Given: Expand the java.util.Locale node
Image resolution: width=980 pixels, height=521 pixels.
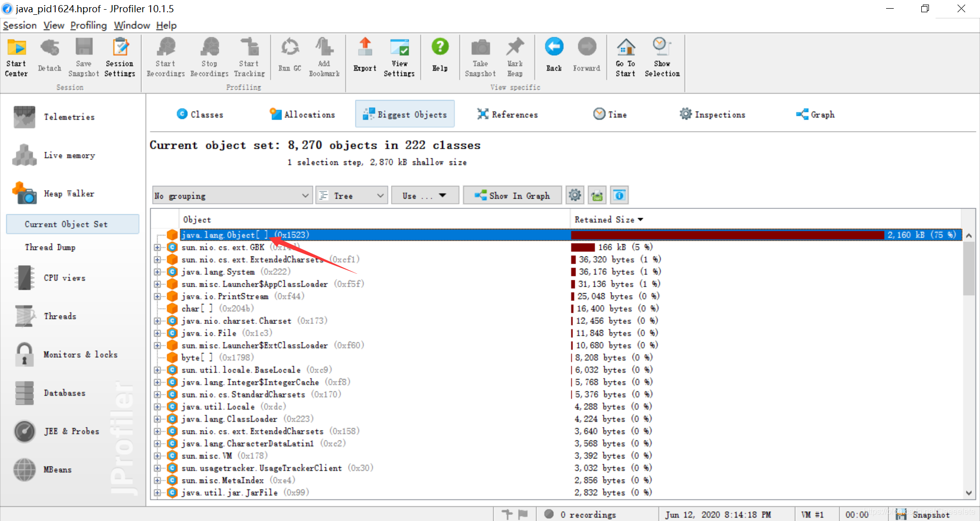Looking at the screenshot, I should coord(157,407).
